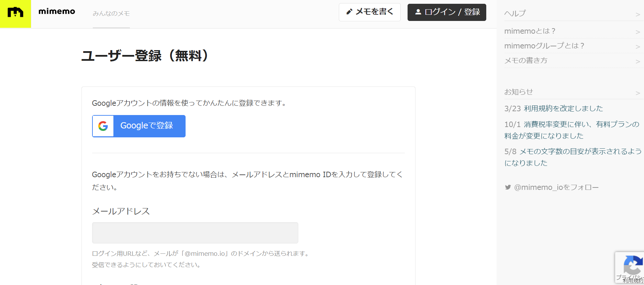This screenshot has width=644, height=285.
Task: Open mimemoグループとは？ help link
Action: pos(544,46)
